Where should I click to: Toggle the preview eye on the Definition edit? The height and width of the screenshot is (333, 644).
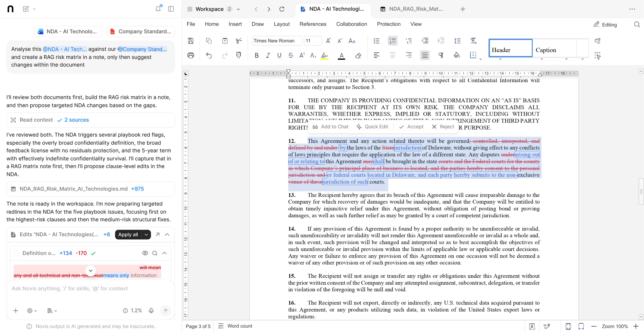tap(145, 253)
